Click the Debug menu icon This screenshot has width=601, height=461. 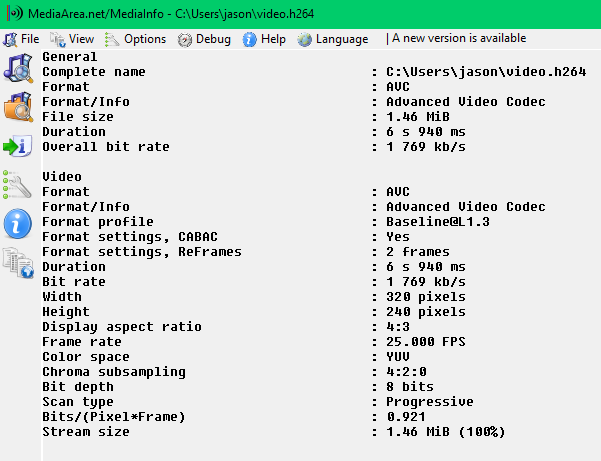(184, 40)
